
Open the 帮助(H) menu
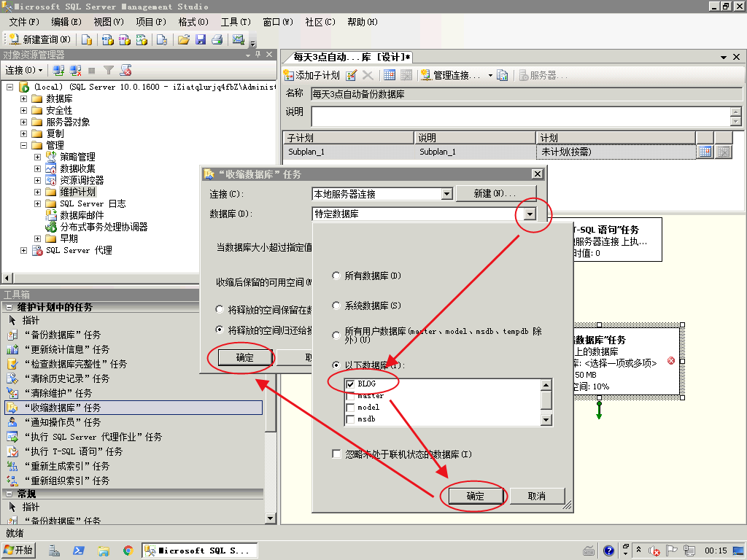[362, 22]
